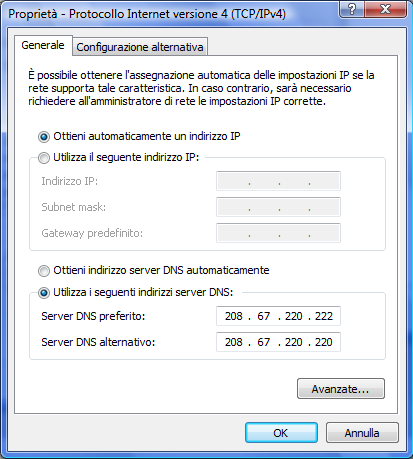Click last octet 220 of alternate DNS
Screen dimensions: 413x459
(x=324, y=342)
